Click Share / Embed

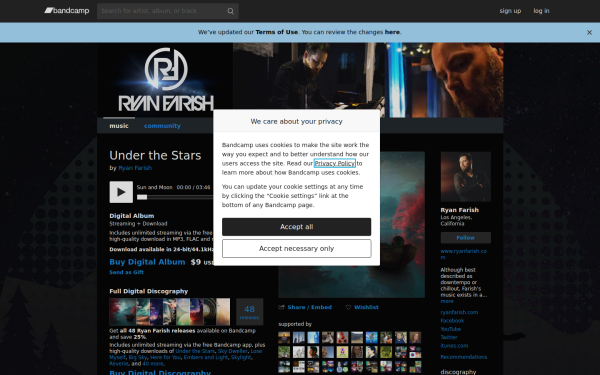point(310,307)
